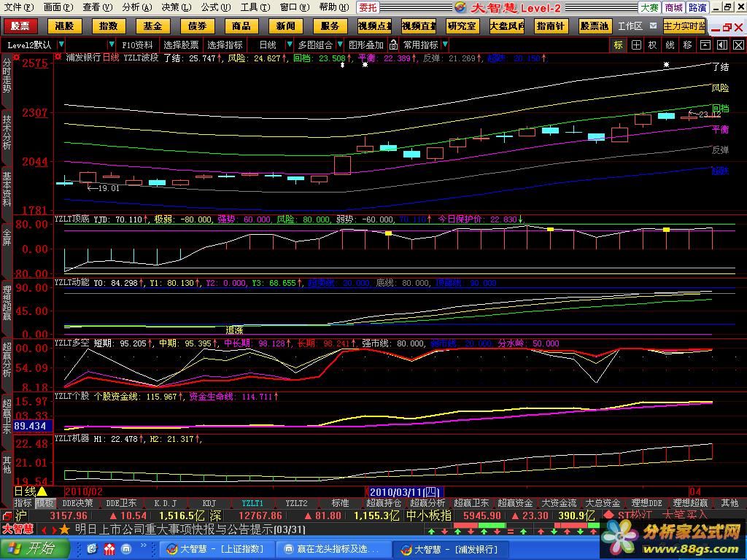Open the 日线 period dropdown arrow
This screenshot has width=747, height=560.
(289, 44)
